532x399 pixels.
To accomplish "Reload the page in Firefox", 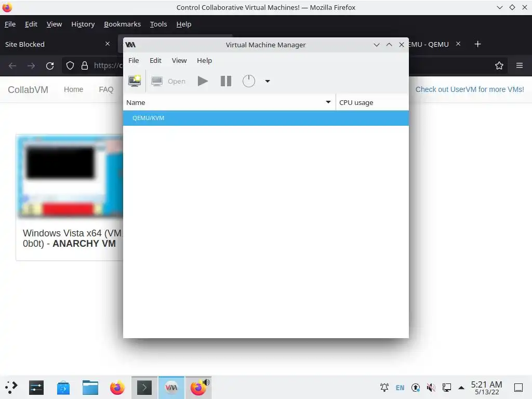I will 50,65.
